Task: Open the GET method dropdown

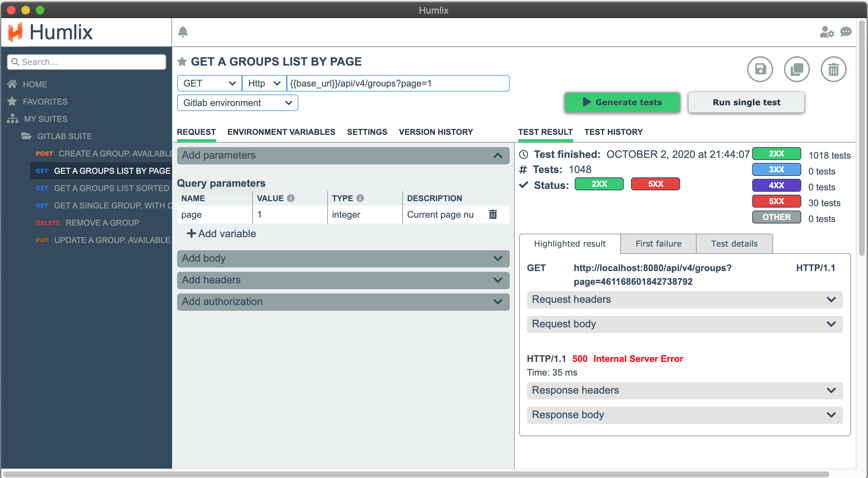Action: 209,83
